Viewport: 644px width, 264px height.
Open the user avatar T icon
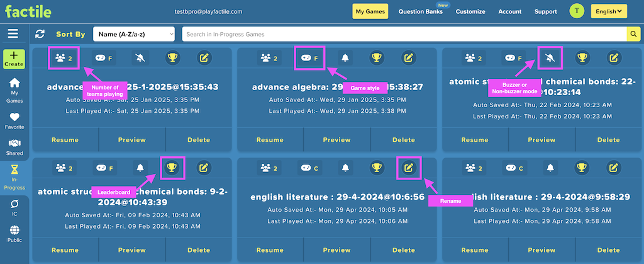click(577, 11)
